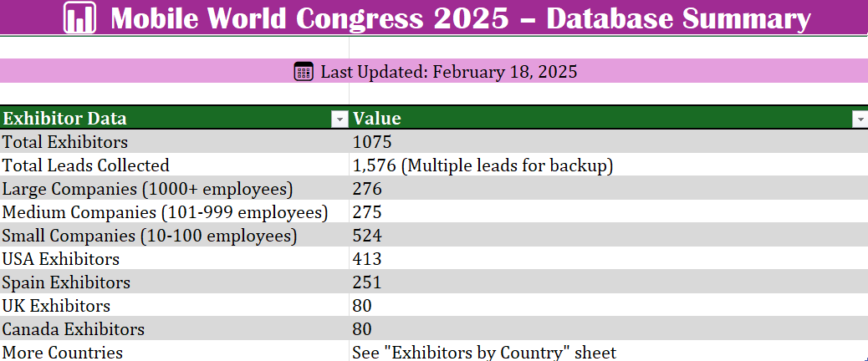Select the 'USA Exhibitors' cell
This screenshot has width=868, height=361.
[175, 258]
